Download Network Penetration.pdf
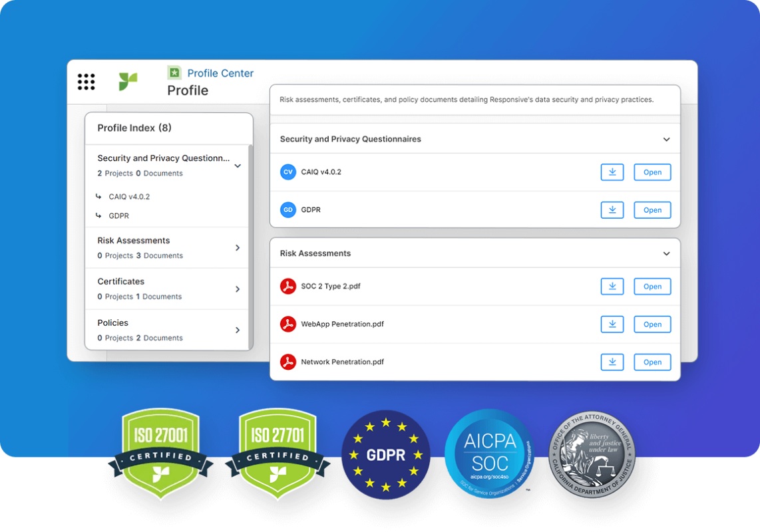Image resolution: width=760 pixels, height=532 pixels. pos(612,362)
